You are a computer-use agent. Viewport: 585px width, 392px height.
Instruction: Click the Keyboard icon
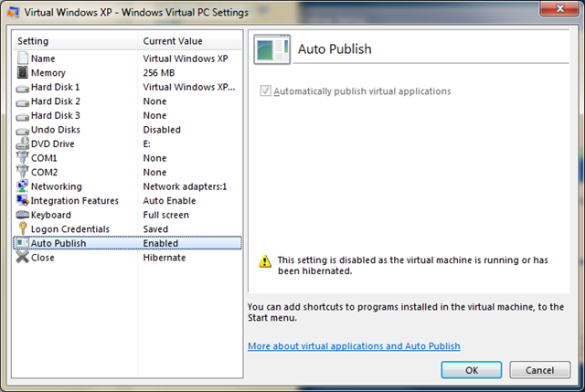point(23,215)
